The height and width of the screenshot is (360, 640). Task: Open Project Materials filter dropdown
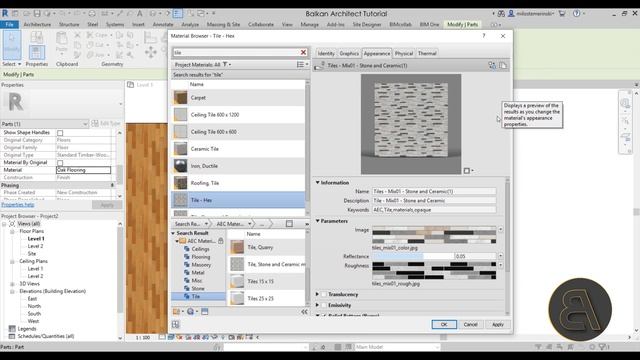227,64
